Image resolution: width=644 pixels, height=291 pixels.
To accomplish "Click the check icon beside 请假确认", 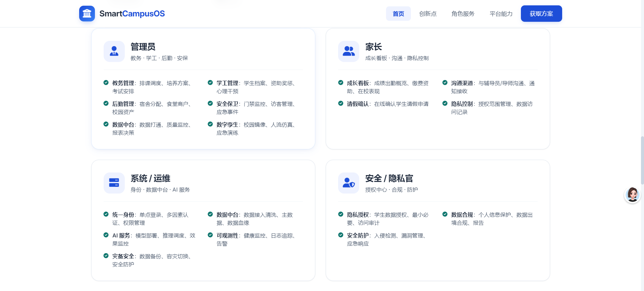I will pyautogui.click(x=341, y=103).
